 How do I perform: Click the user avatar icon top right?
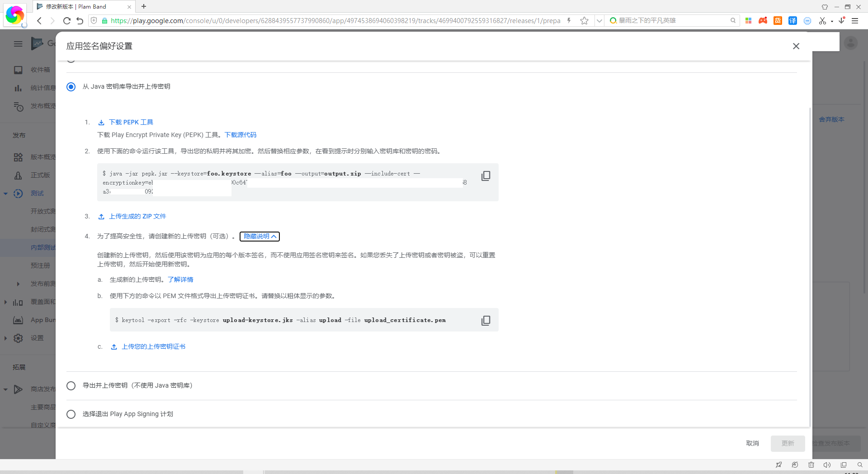point(851,43)
